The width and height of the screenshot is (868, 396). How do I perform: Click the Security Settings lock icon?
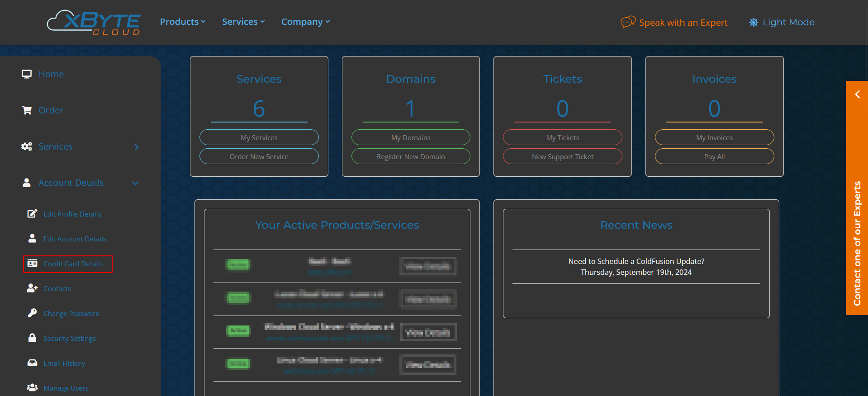(32, 338)
